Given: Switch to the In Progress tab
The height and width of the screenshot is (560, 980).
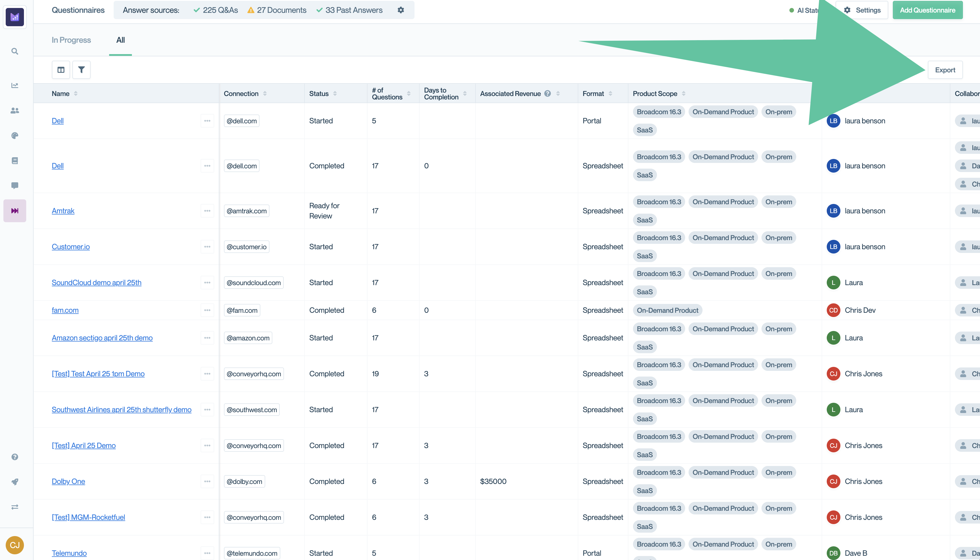Looking at the screenshot, I should click(x=71, y=40).
